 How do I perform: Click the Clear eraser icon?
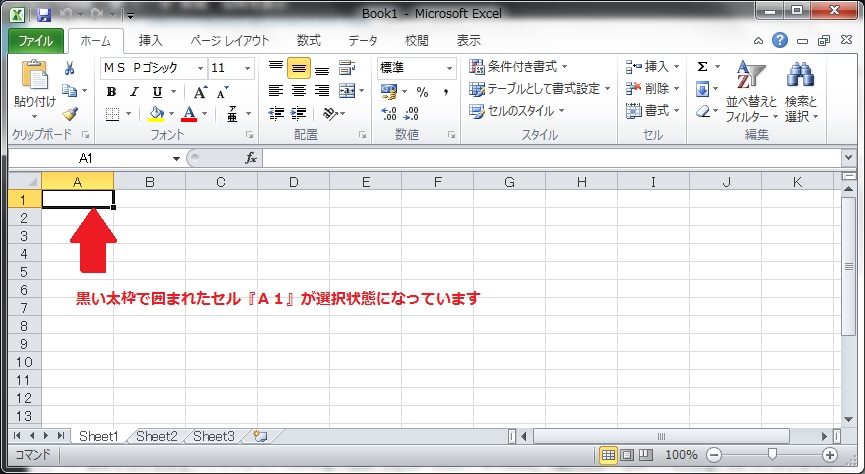(x=702, y=111)
